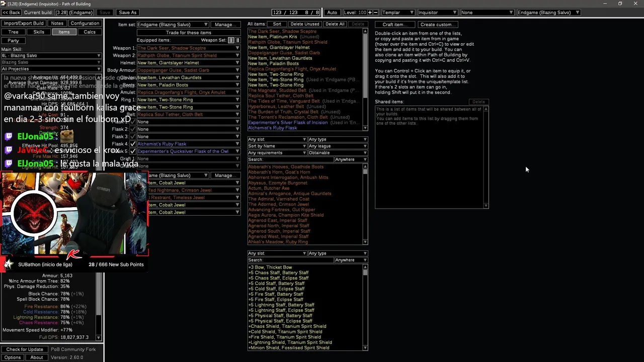Open Any requirements dropdown
The height and width of the screenshot is (362, 644).
click(277, 153)
